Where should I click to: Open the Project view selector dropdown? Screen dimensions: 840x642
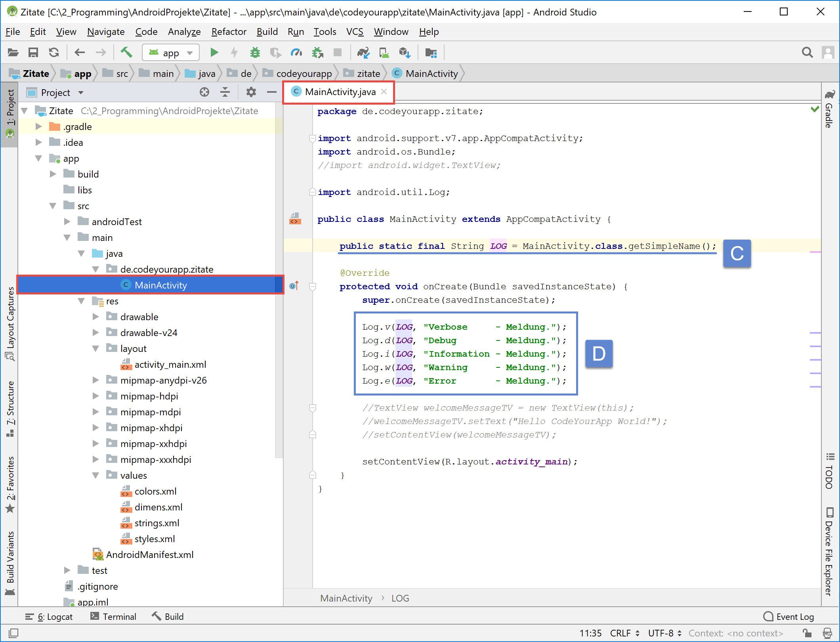tap(55, 92)
